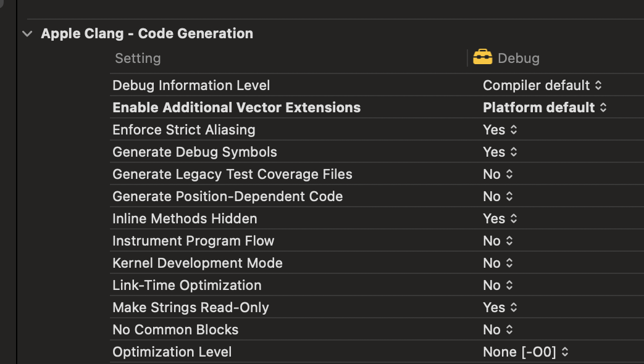Click the Debug toolbox icon
Viewport: 644px width, 364px height.
[483, 57]
